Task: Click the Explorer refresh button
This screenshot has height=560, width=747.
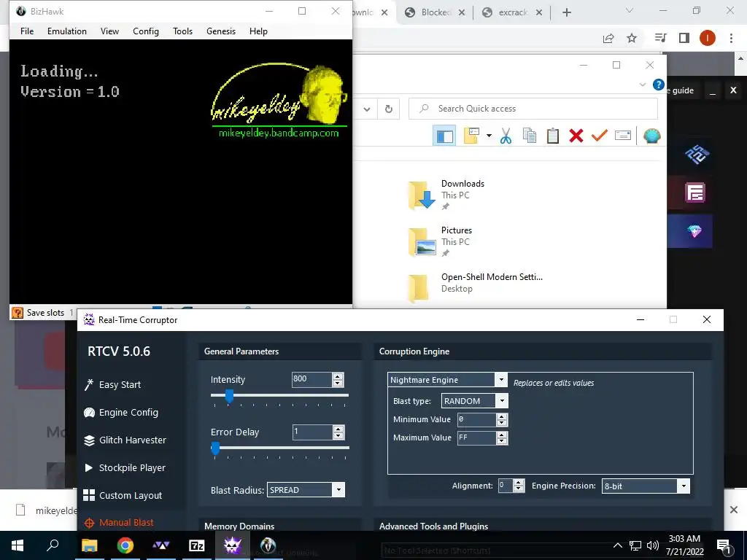Action: (389, 109)
